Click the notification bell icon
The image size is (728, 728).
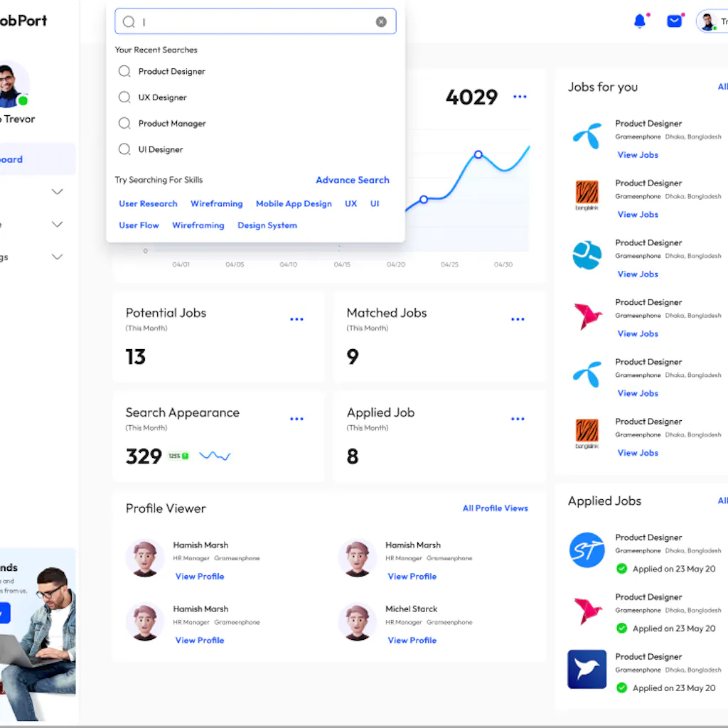click(640, 21)
